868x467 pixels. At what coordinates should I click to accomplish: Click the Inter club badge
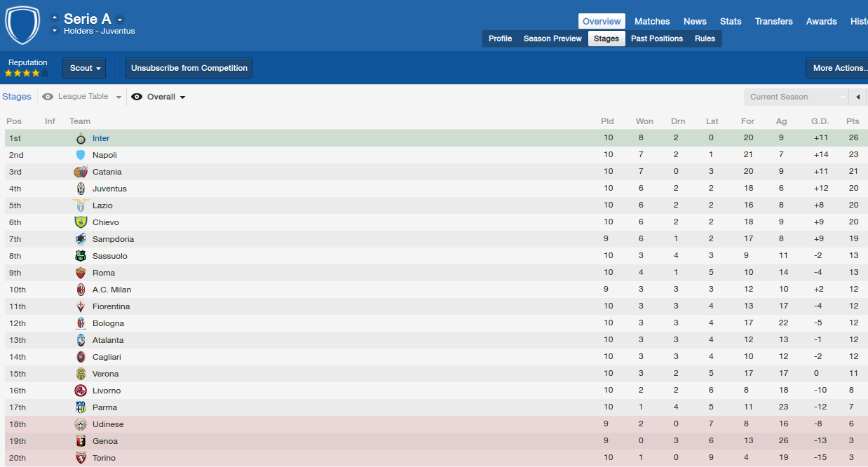81,138
